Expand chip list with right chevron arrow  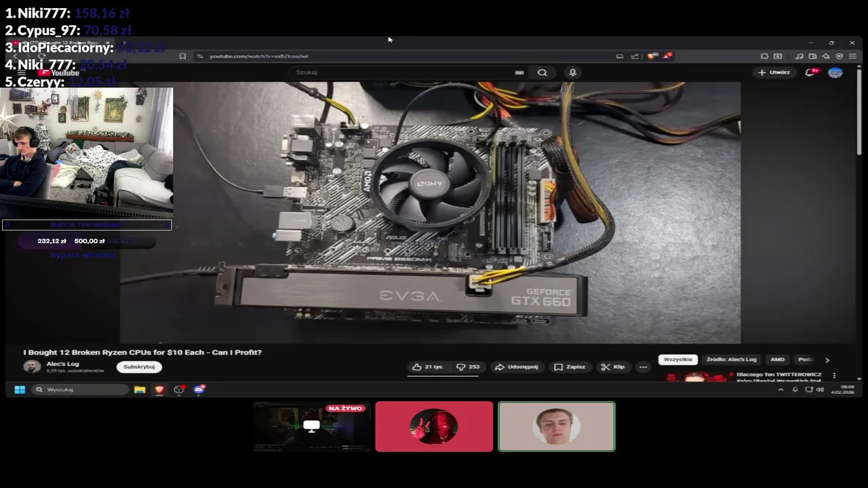click(827, 361)
